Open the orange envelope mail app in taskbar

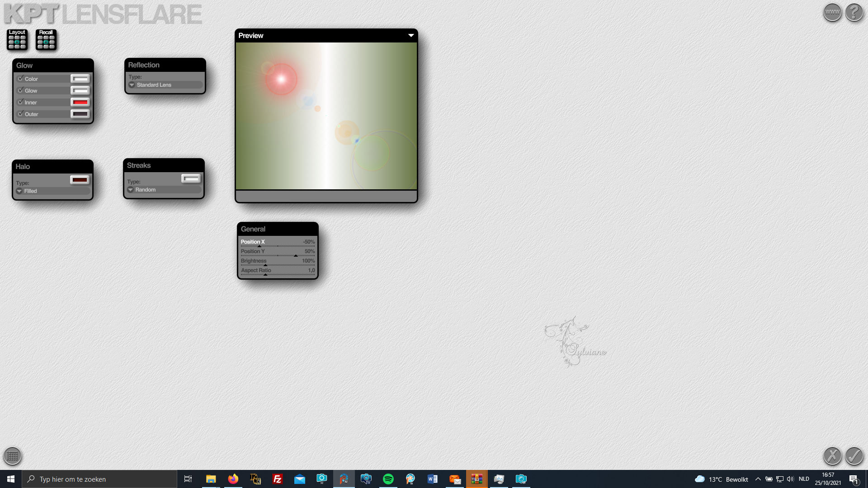(x=454, y=479)
